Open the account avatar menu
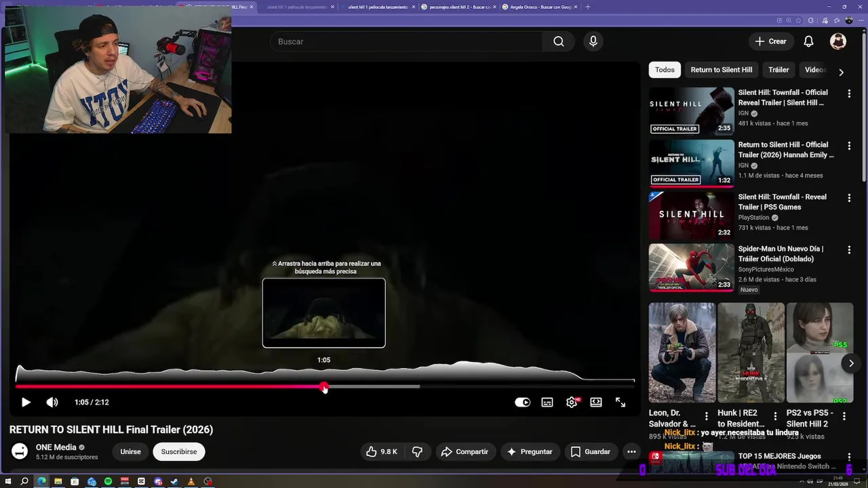The width and height of the screenshot is (868, 488). tap(838, 41)
